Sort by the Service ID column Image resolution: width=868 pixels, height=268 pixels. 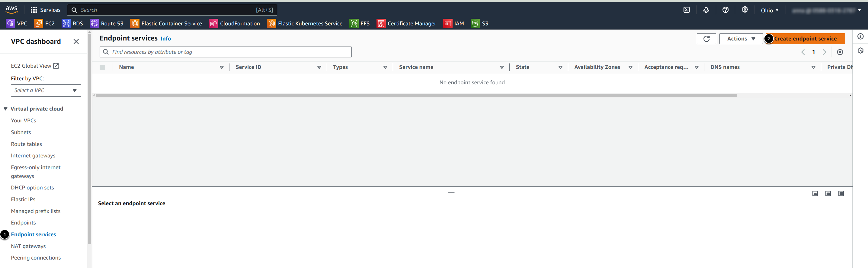point(319,67)
